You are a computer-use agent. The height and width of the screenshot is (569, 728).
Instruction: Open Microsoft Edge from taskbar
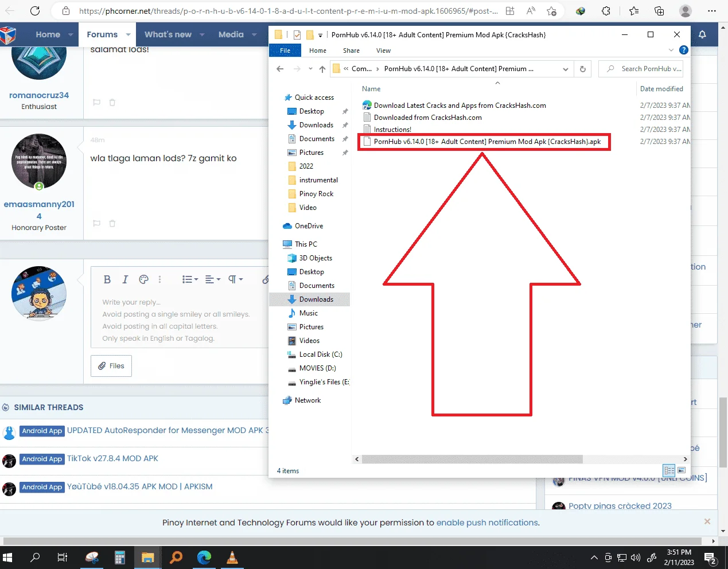pos(204,557)
